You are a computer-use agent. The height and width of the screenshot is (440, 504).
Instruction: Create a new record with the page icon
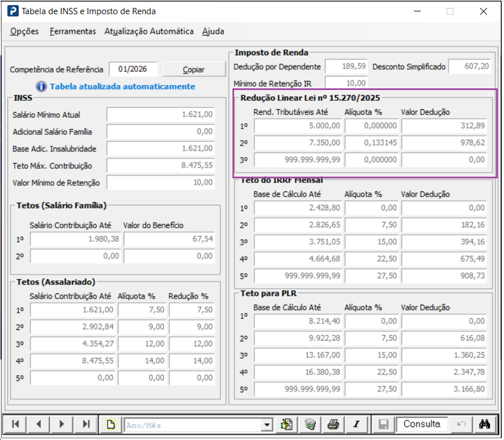tap(111, 424)
